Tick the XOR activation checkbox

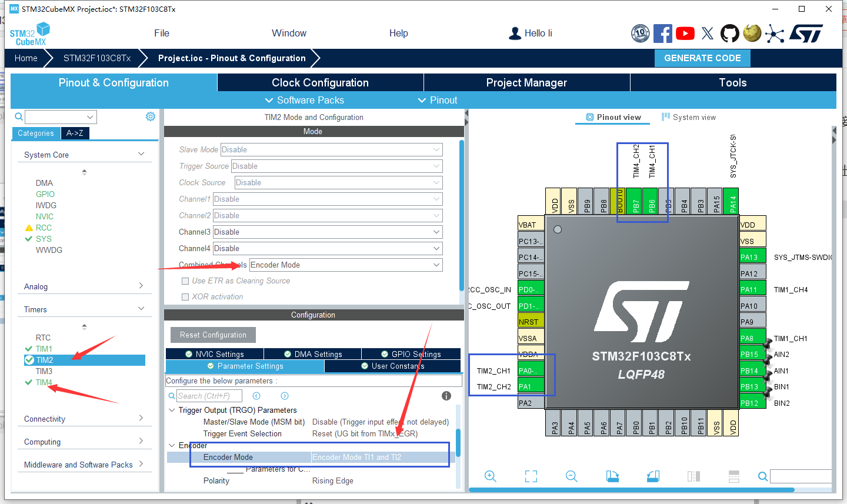click(x=185, y=297)
